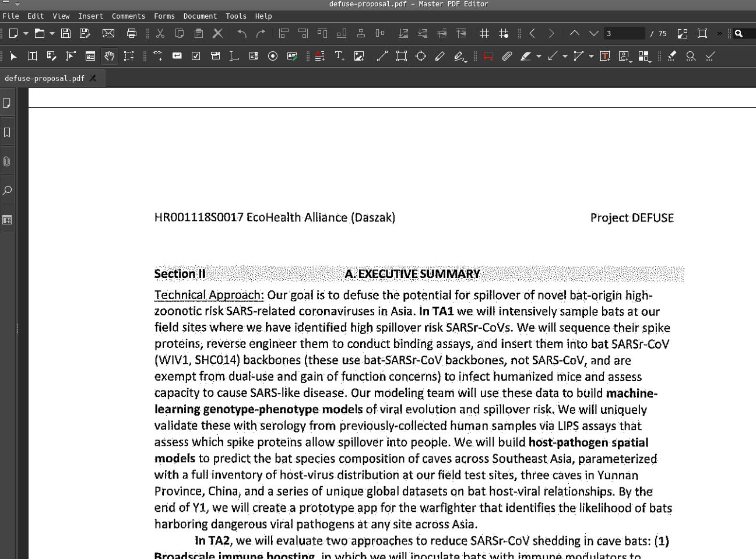This screenshot has height=559, width=756.
Task: Open the Bookmarks side panel
Action: (7, 132)
